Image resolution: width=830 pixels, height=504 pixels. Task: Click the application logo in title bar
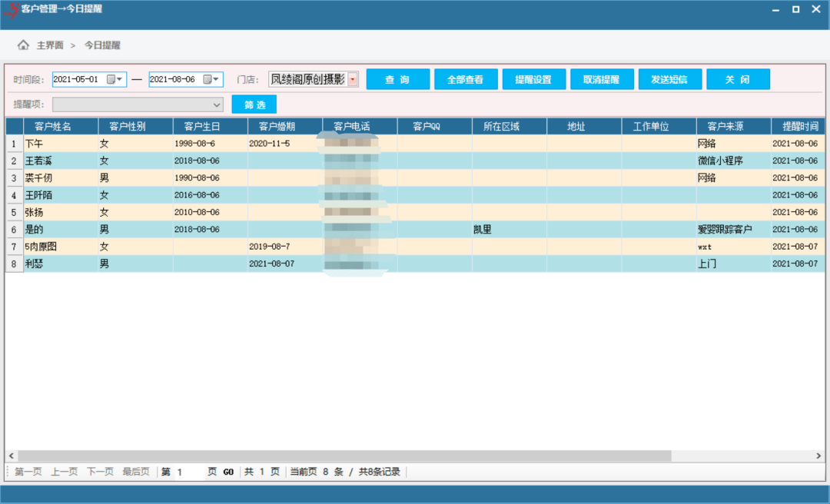pos(11,9)
